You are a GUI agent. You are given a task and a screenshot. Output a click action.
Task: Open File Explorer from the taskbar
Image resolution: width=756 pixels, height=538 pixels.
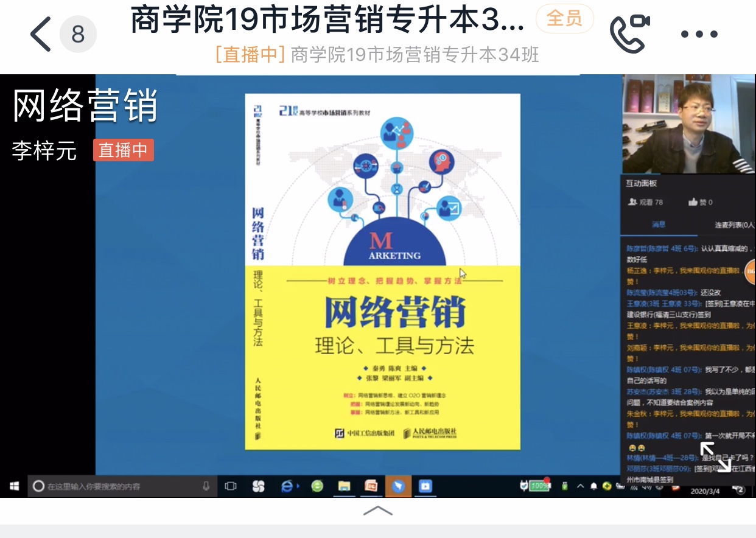pyautogui.click(x=345, y=486)
